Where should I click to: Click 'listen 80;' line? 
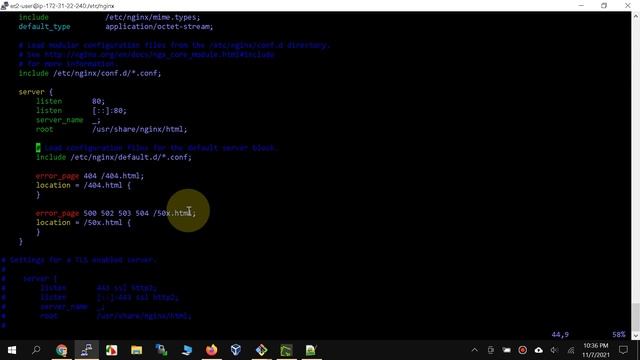(x=70, y=101)
